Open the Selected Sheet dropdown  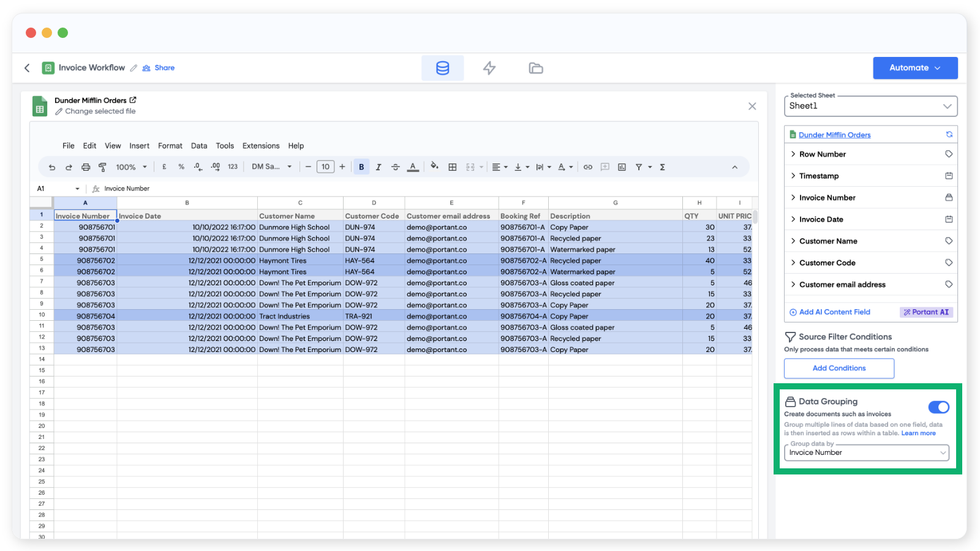[870, 106]
